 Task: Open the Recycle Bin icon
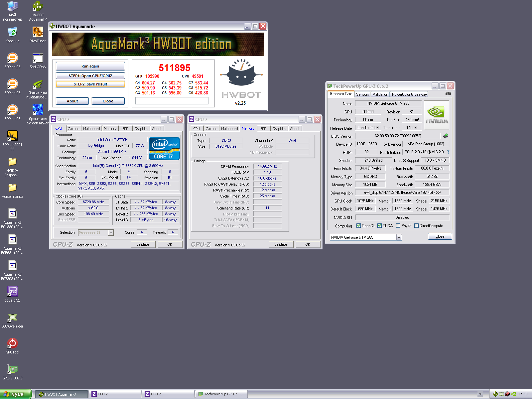12,35
